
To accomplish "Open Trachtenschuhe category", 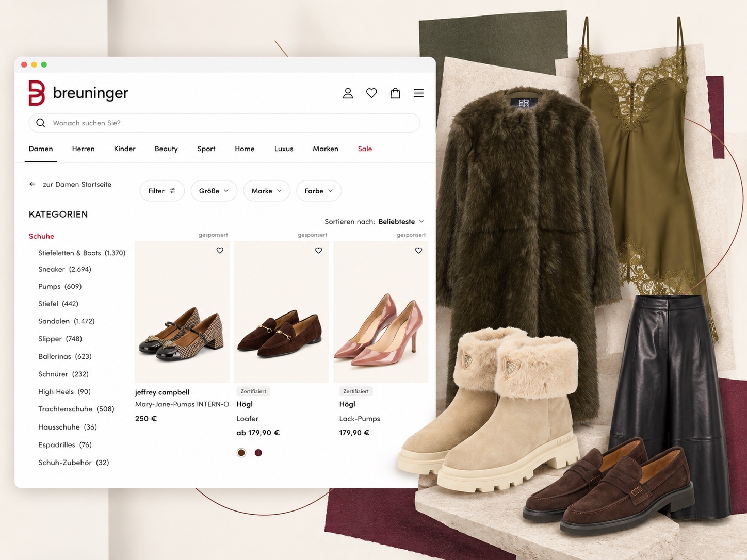I will (x=76, y=409).
